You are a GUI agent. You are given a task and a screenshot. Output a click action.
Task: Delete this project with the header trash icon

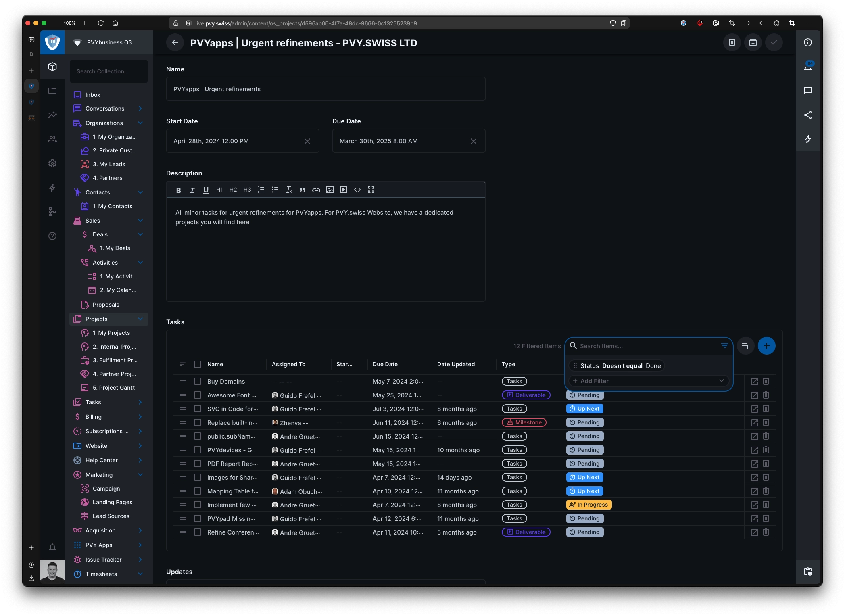click(732, 42)
